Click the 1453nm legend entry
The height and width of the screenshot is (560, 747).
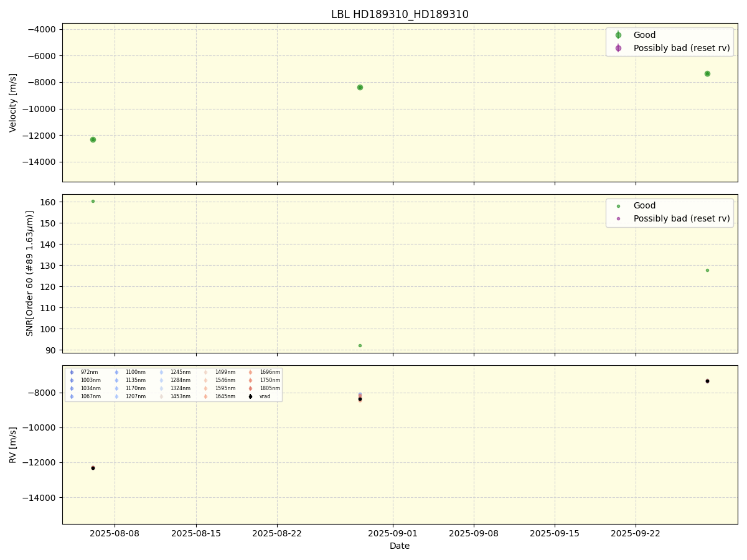coord(180,396)
